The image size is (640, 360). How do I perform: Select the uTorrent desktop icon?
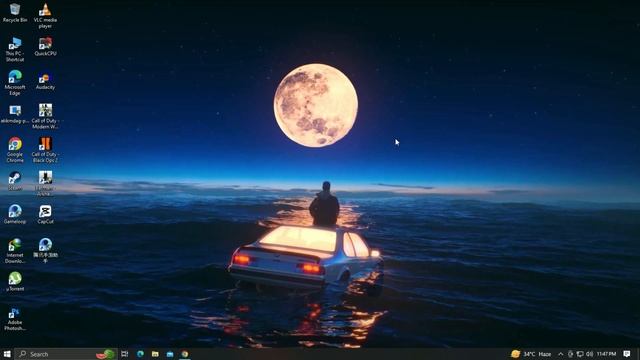(15, 282)
